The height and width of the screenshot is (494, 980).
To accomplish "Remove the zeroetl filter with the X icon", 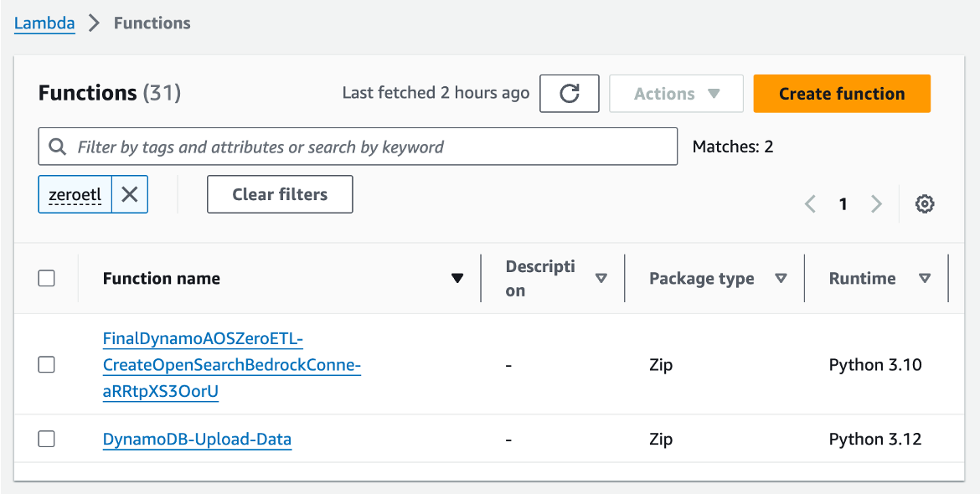I will [130, 194].
